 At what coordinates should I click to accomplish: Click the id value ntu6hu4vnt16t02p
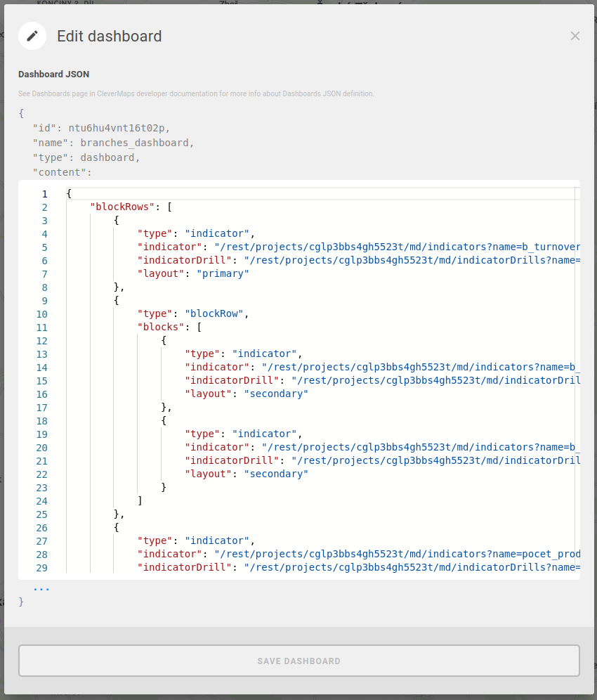[119, 128]
